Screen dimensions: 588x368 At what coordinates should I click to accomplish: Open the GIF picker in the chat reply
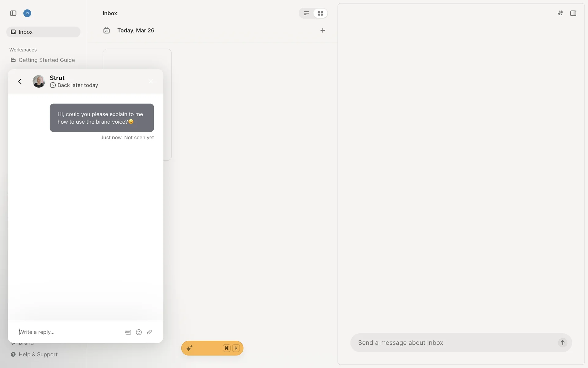tap(128, 332)
